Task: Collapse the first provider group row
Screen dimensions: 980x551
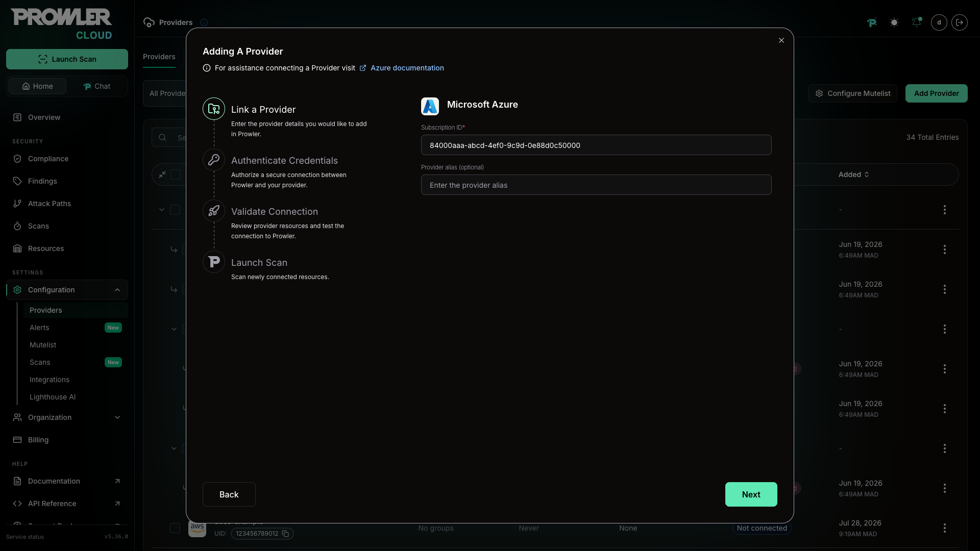Action: [x=162, y=210]
